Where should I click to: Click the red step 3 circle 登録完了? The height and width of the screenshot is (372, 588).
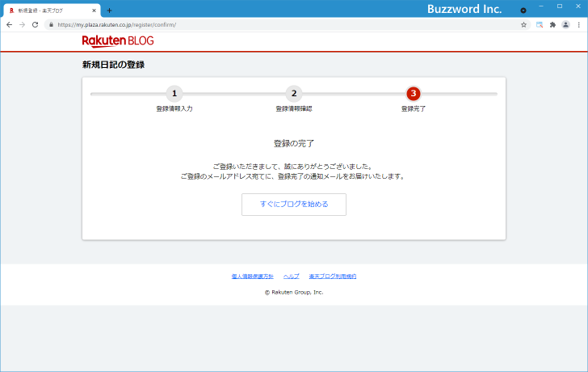(x=414, y=94)
